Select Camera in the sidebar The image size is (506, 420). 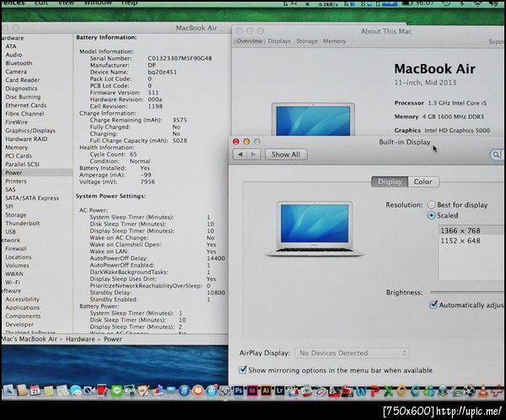click(x=16, y=72)
